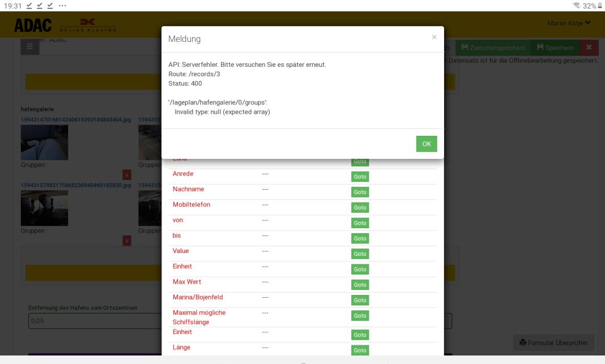
Task: Click the red X cancel button
Action: 589,48
